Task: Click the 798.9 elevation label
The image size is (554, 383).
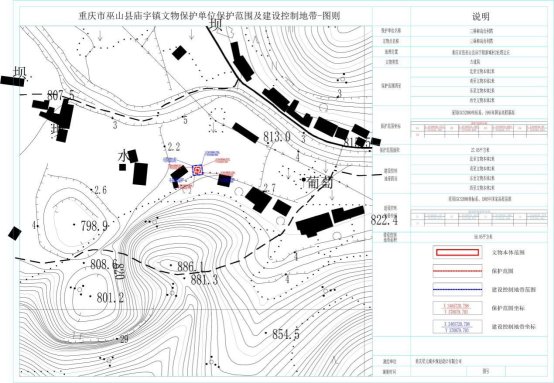Action: tap(94, 225)
